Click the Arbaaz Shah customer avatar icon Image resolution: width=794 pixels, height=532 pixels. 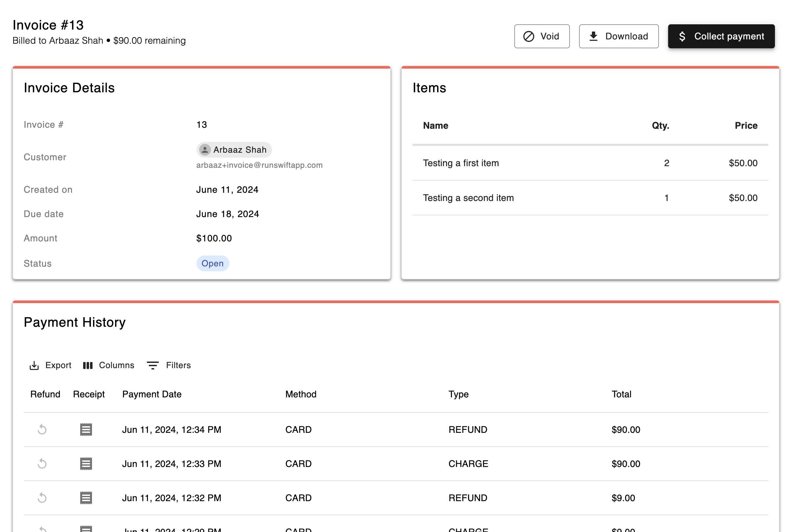click(205, 150)
